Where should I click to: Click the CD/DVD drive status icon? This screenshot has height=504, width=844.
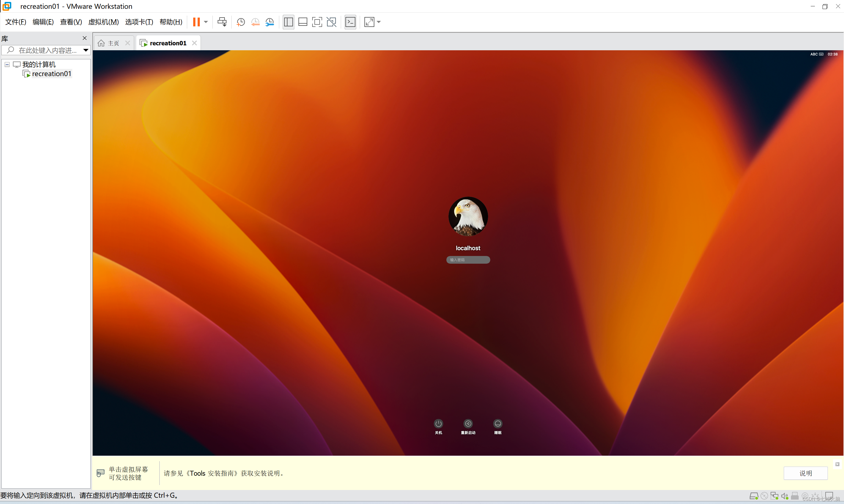[x=764, y=496]
